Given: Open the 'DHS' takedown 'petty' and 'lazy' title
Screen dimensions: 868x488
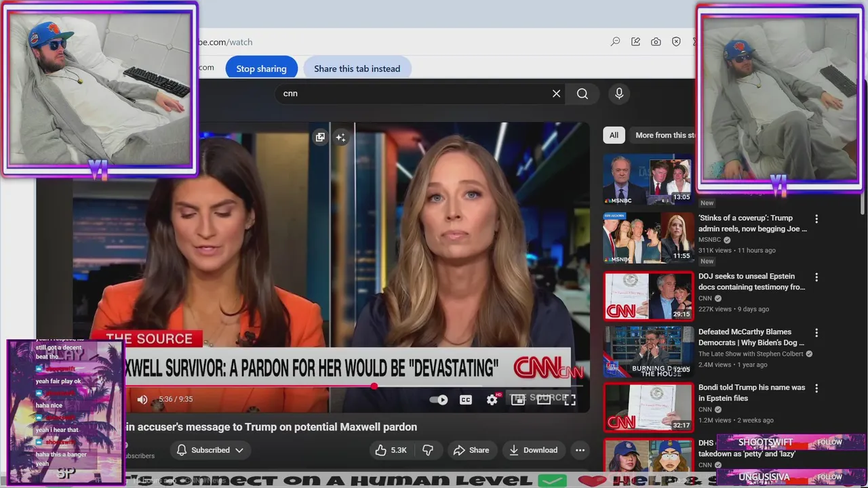Looking at the screenshot, I should pyautogui.click(x=747, y=449).
